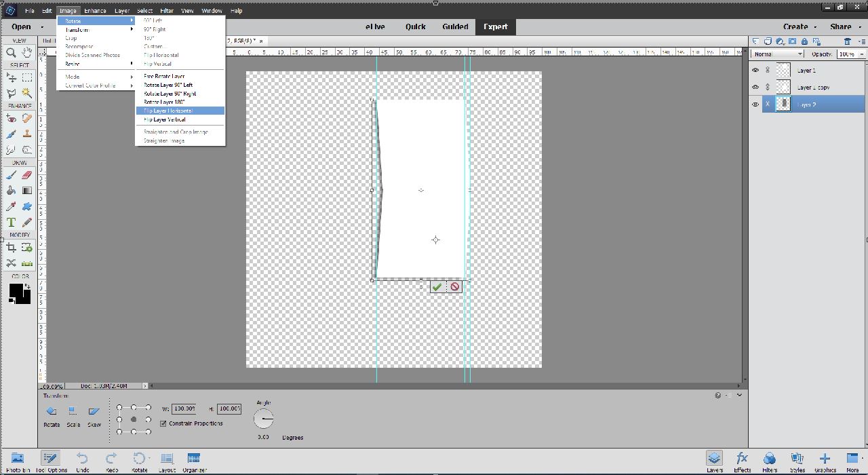Image resolution: width=868 pixels, height=475 pixels.
Task: Switch foreground and background colors
Action: pos(27,286)
